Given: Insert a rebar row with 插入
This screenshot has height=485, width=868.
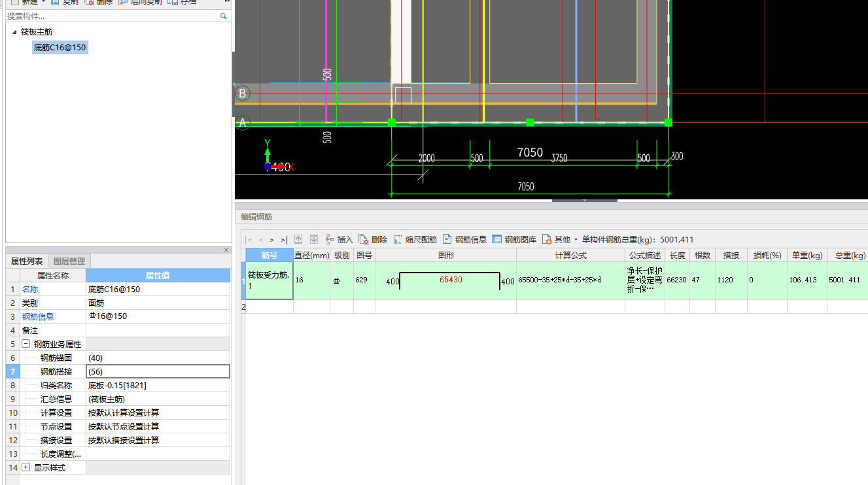Looking at the screenshot, I should pyautogui.click(x=339, y=239).
